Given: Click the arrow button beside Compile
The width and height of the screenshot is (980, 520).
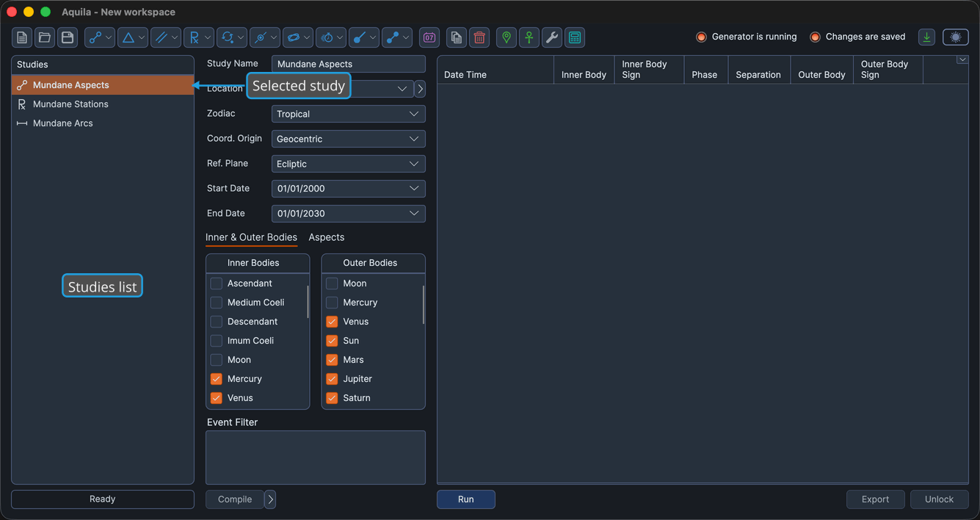Looking at the screenshot, I should pyautogui.click(x=270, y=499).
